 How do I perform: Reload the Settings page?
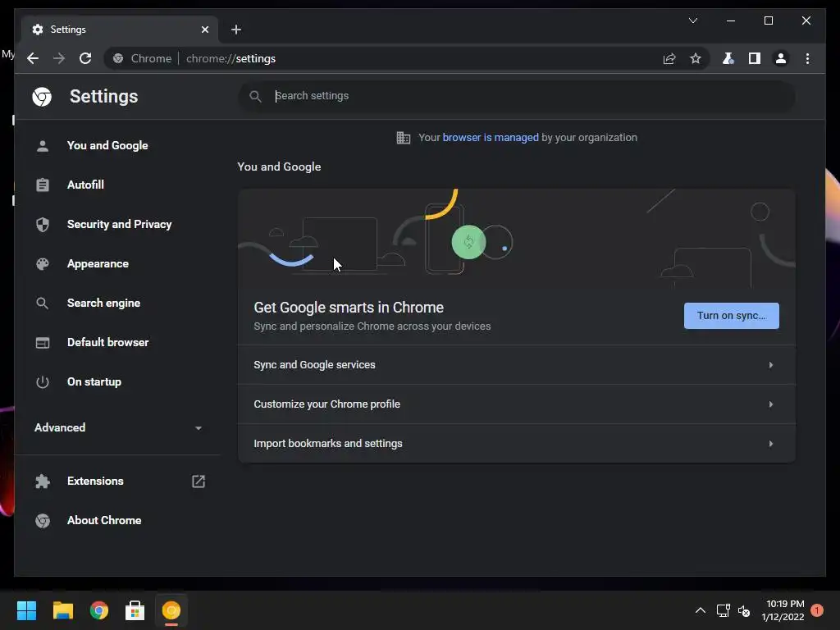(85, 58)
